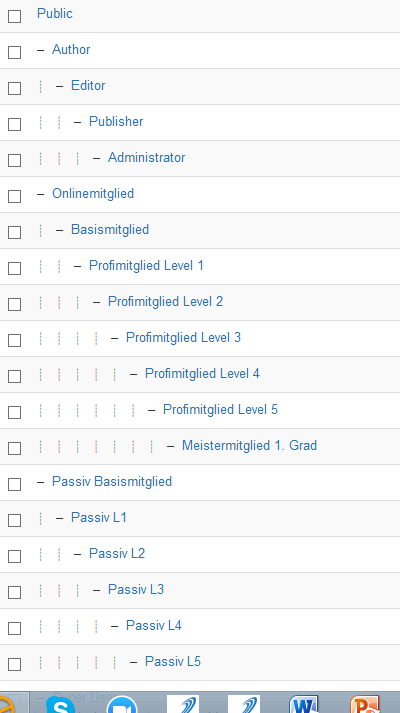Open Zoom from the taskbar
Image resolution: width=400 pixels, height=713 pixels.
121,705
